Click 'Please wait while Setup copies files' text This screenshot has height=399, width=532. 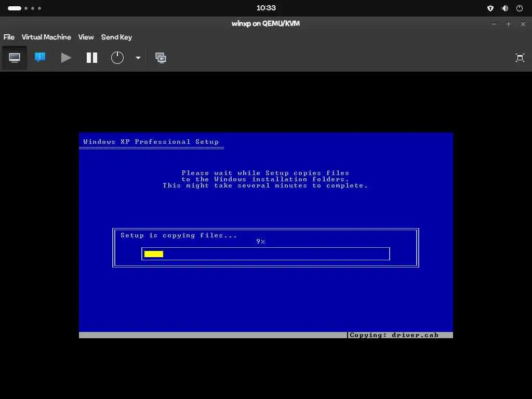[x=265, y=173]
